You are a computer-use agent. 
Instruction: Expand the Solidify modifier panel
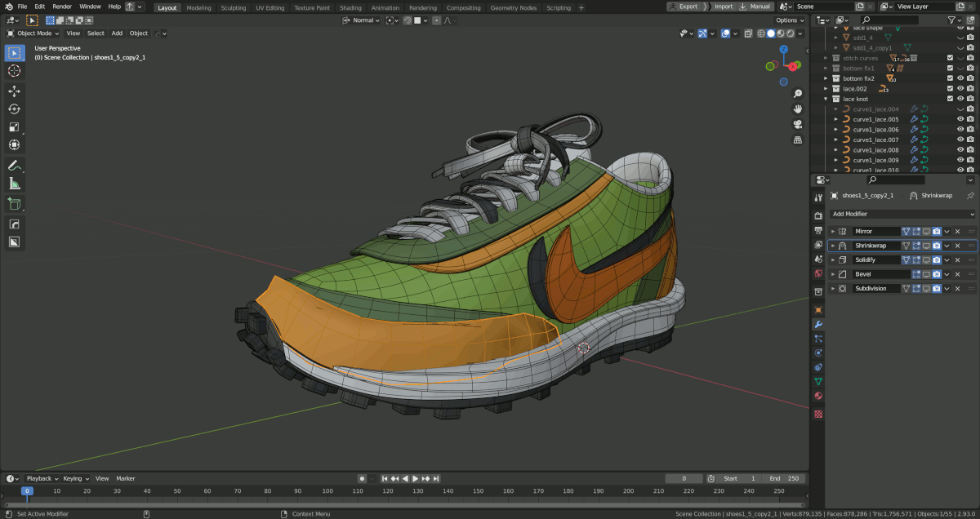point(833,259)
